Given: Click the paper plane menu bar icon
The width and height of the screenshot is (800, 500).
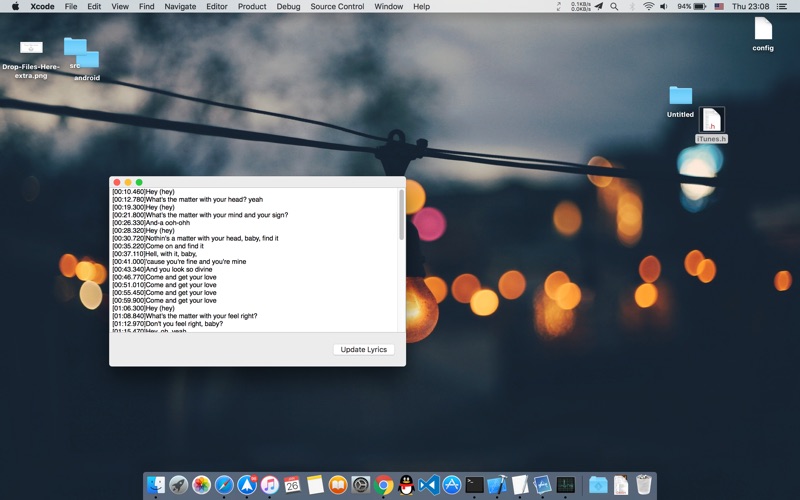Looking at the screenshot, I should point(599,7).
